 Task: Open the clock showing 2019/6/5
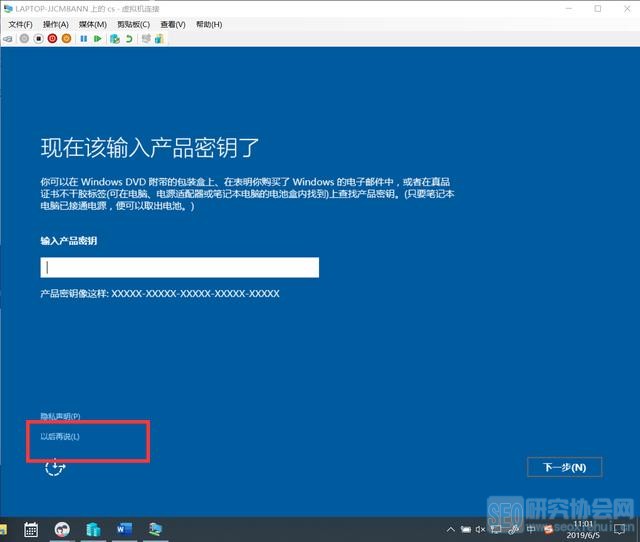[583, 530]
